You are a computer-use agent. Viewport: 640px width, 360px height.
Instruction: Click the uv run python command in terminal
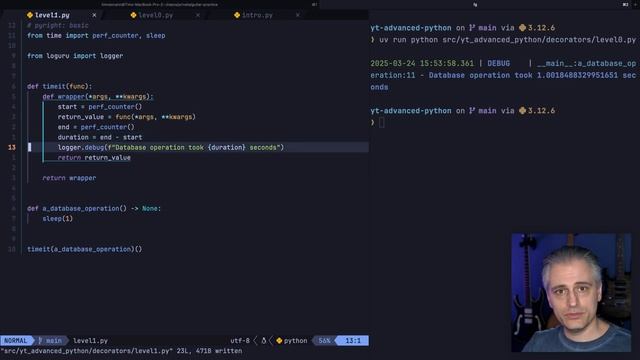tap(507, 40)
